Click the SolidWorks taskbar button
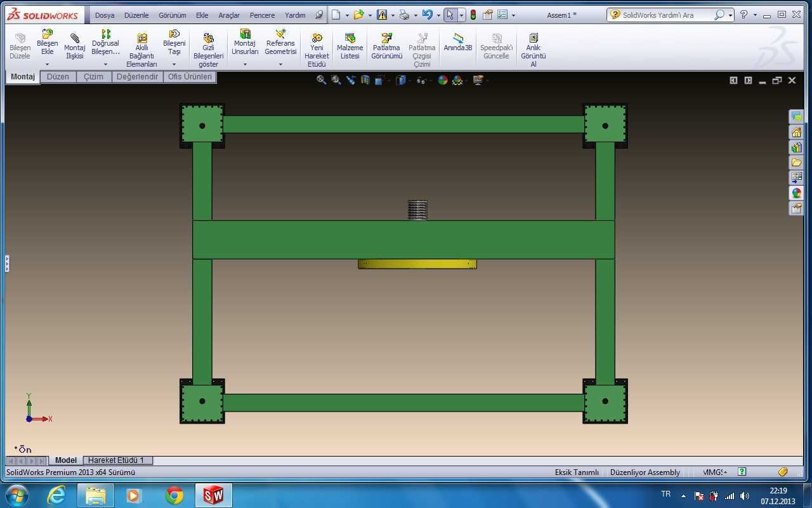The width and height of the screenshot is (812, 508). pyautogui.click(x=214, y=495)
